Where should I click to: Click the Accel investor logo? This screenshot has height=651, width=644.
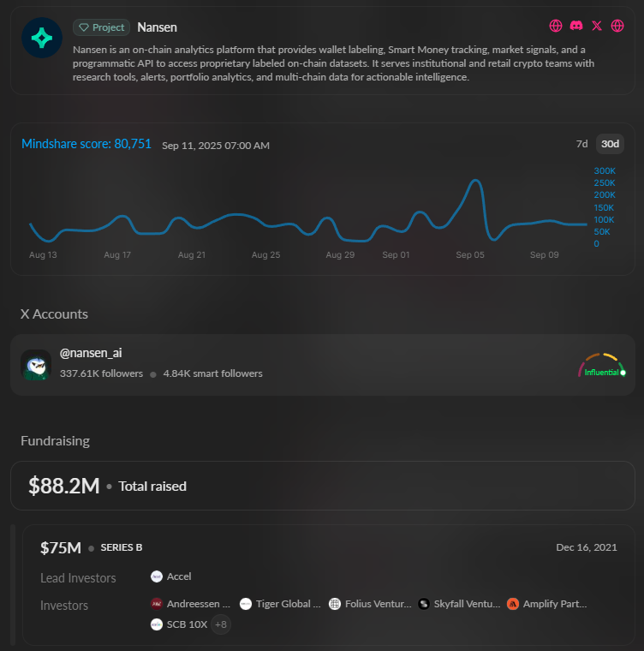click(157, 576)
